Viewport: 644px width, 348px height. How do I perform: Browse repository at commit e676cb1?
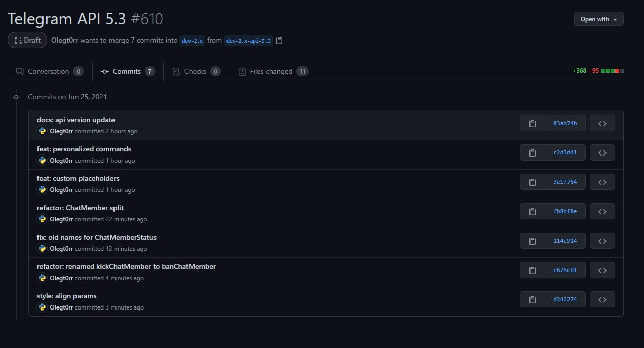(602, 270)
